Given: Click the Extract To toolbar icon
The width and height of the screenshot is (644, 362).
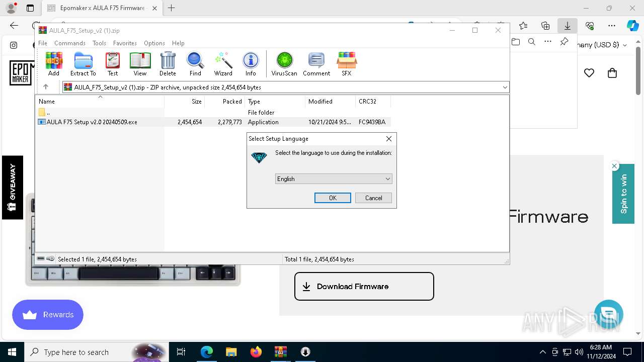Looking at the screenshot, I should [x=83, y=64].
